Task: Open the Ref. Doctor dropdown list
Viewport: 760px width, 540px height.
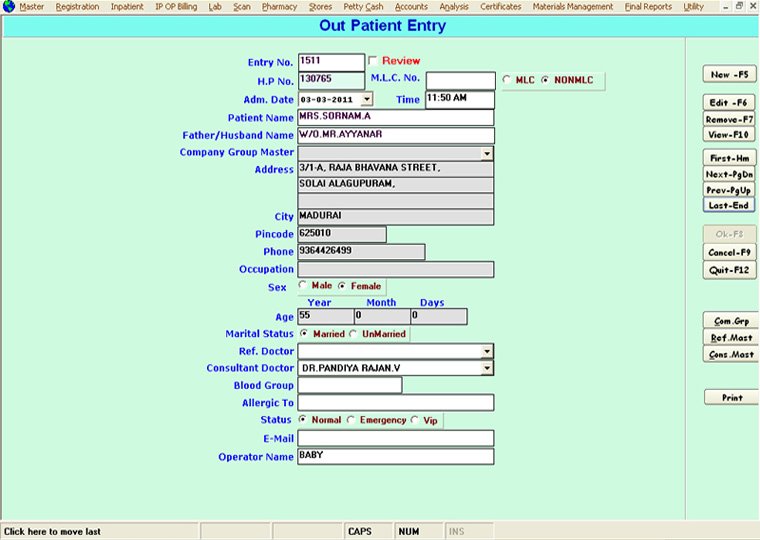Action: pyautogui.click(x=487, y=351)
